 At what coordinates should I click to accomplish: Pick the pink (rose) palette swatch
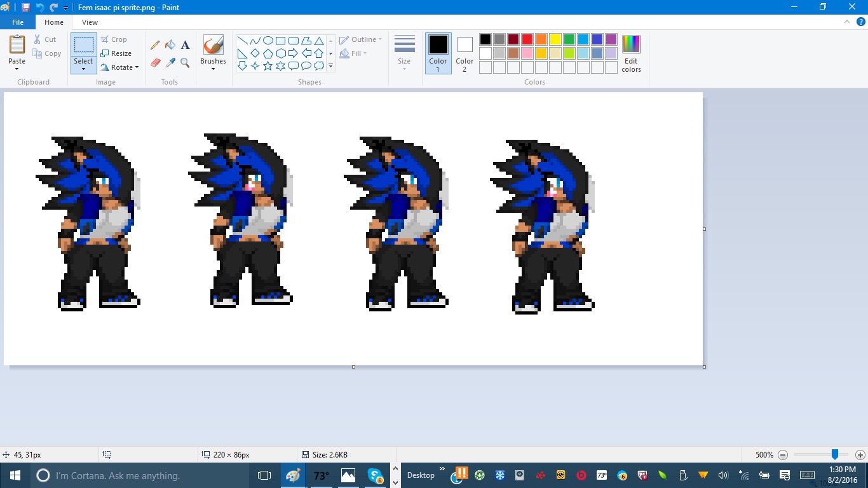[527, 53]
